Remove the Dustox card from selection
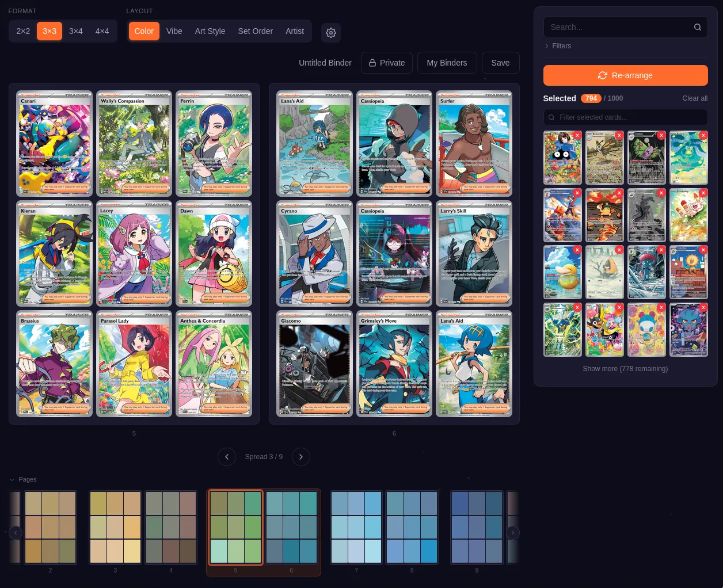This screenshot has height=588, width=723. (x=661, y=135)
